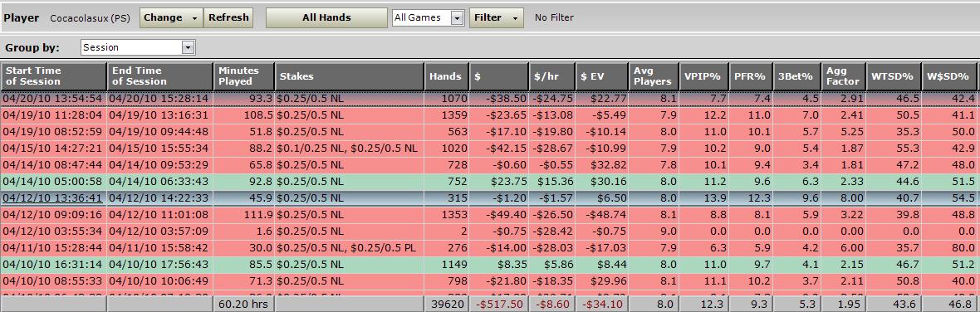Sort by Minutes Played column header
980x312 pixels.
tap(243, 76)
